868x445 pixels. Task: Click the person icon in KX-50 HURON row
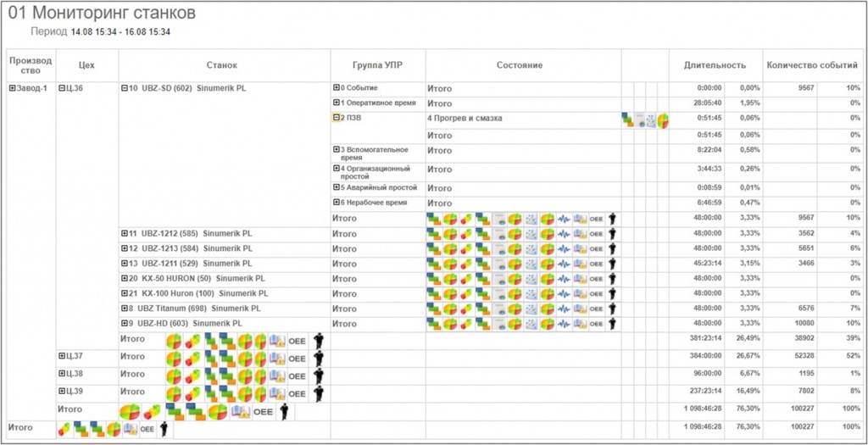(x=612, y=278)
